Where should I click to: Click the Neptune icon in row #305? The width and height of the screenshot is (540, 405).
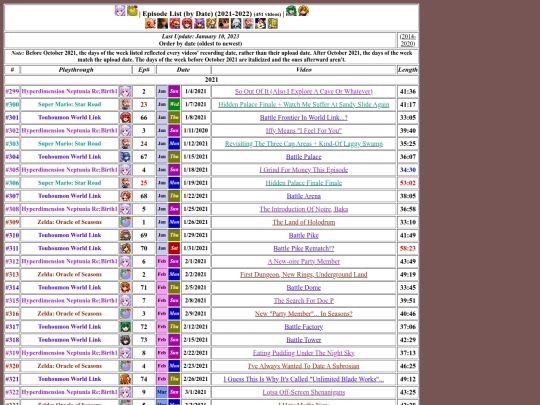125,170
